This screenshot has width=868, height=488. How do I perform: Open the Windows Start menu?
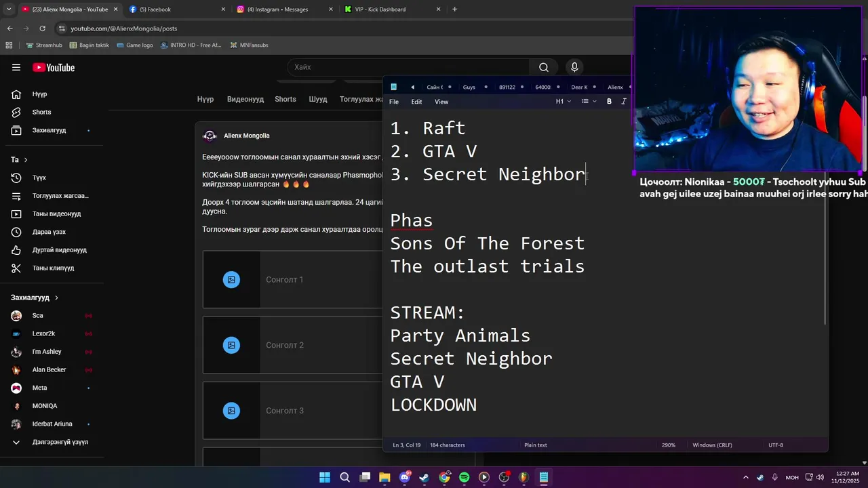click(x=325, y=477)
